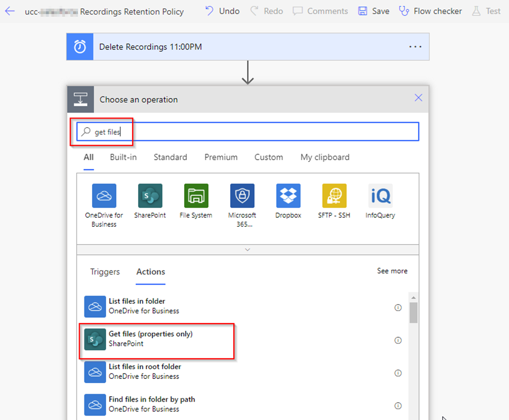Screen dimensions: 509x420
Task: Open the Built-in connectors tab
Action: coord(123,157)
